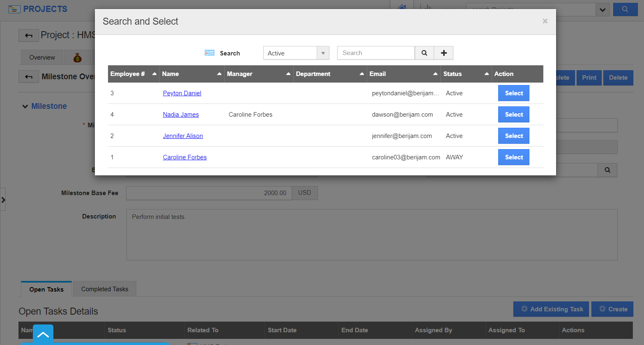This screenshot has width=644, height=345.
Task: Click the scroll-to-top chevron button
Action: pyautogui.click(x=43, y=334)
